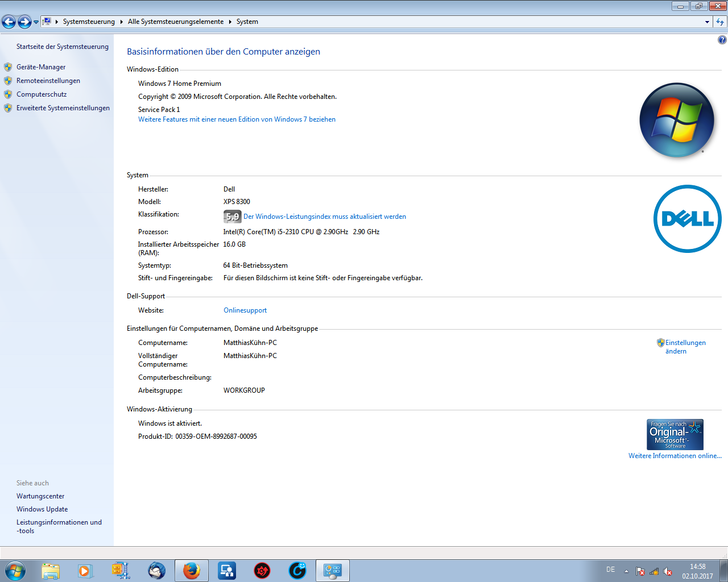Click Einstellungen ändern for computer name
The image size is (728, 582).
[685, 347]
